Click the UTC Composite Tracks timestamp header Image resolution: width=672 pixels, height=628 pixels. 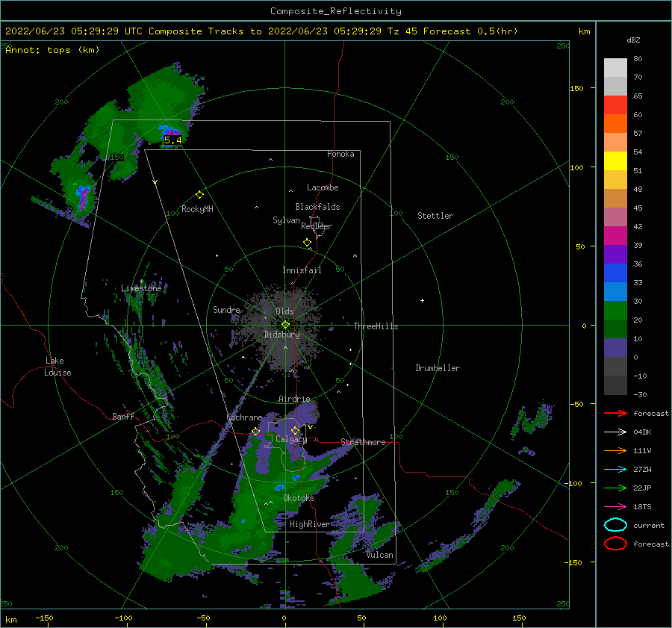tap(261, 31)
